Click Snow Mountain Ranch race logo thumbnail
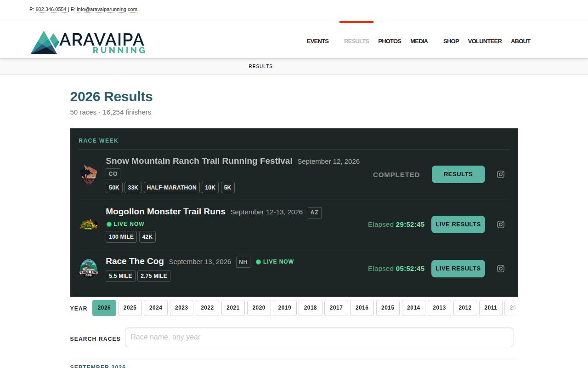This screenshot has height=368, width=588. [89, 175]
